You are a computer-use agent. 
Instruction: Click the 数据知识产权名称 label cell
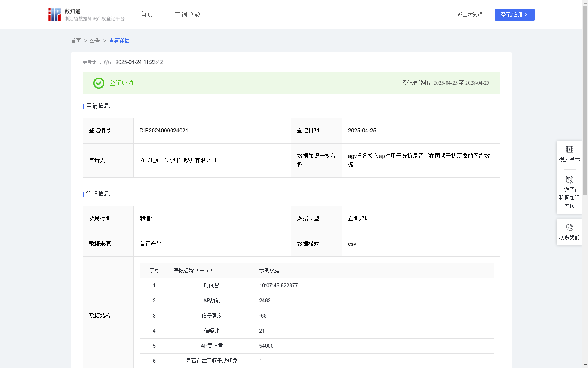click(x=316, y=160)
